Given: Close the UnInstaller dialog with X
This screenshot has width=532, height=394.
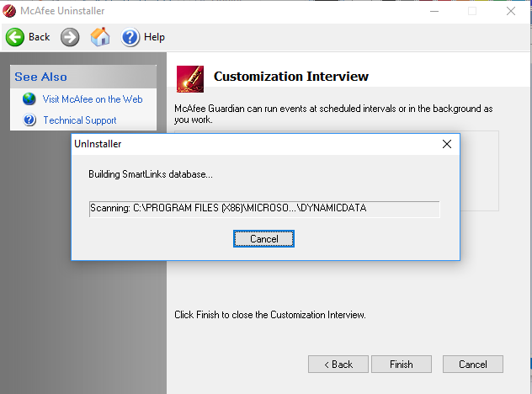Looking at the screenshot, I should [x=447, y=144].
